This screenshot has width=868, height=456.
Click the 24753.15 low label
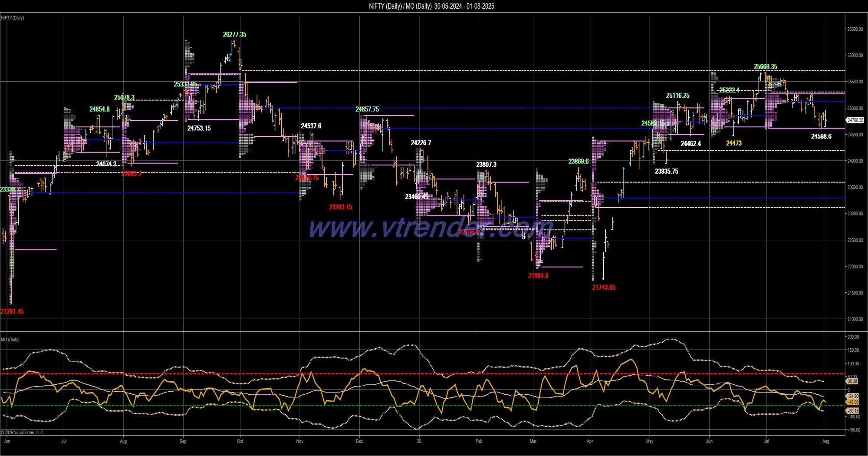pos(199,128)
